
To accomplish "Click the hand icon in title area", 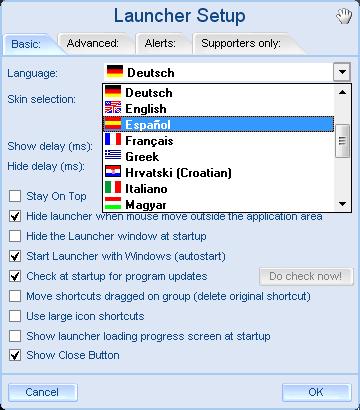I will [x=344, y=17].
